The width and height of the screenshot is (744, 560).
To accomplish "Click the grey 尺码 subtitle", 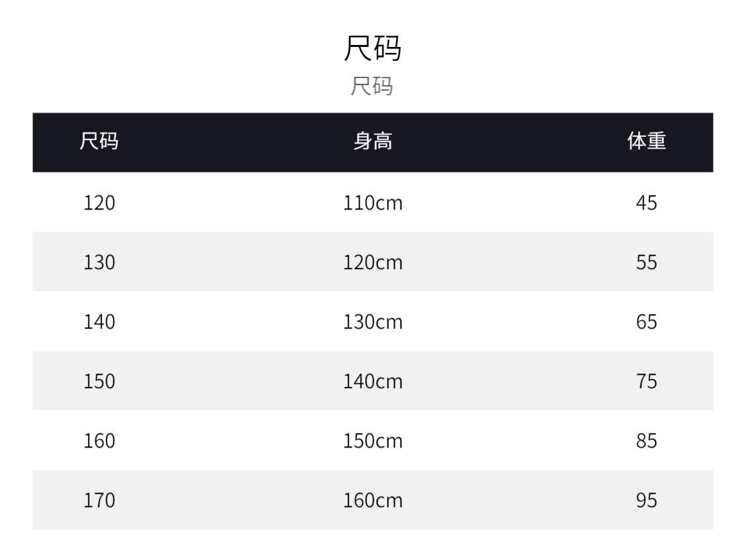I will click(372, 87).
